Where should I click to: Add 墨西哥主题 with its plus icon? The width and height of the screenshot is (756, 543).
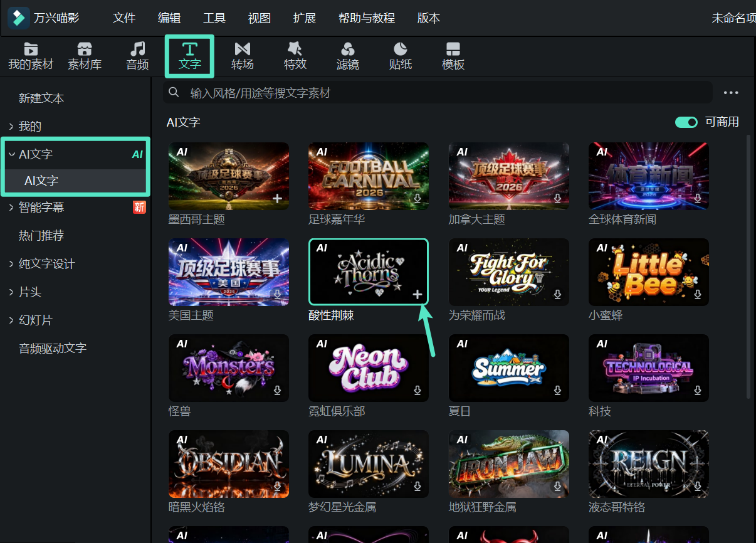coord(277,198)
